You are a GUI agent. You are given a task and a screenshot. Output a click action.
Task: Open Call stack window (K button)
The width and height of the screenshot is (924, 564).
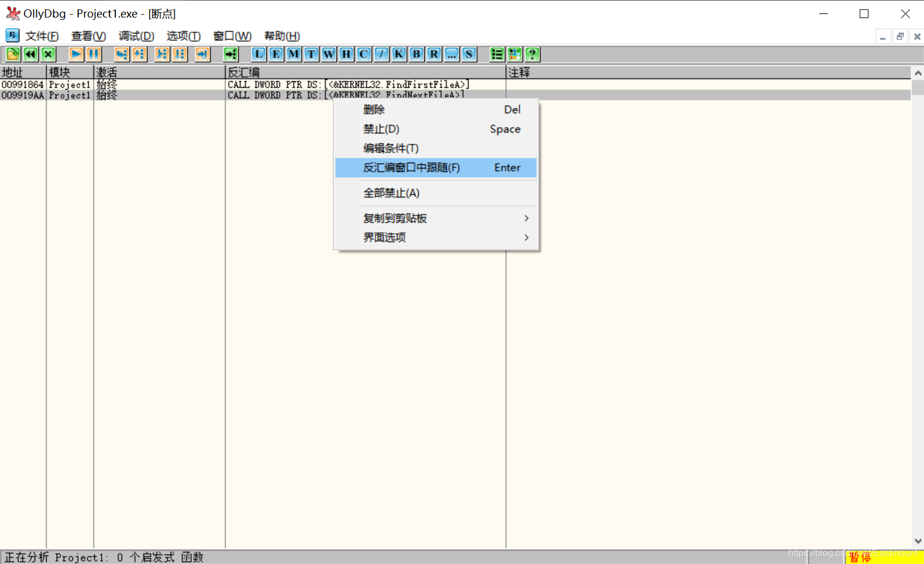[x=399, y=54]
